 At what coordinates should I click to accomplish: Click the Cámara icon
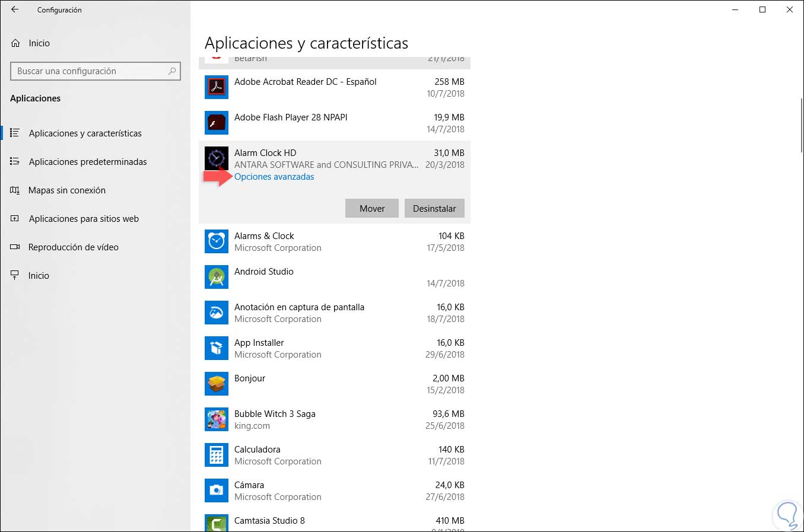pos(217,490)
